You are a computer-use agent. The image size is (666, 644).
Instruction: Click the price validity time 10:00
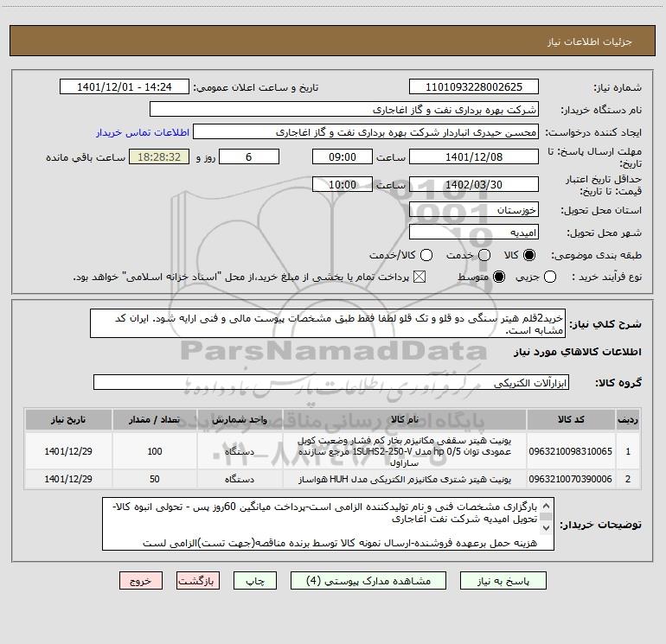(x=343, y=185)
